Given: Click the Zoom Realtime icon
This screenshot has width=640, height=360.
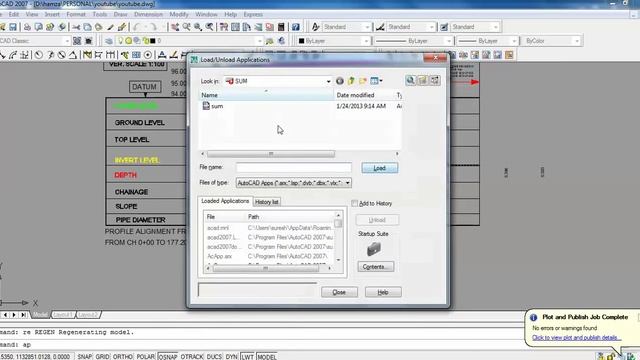Looking at the screenshot, I should click(187, 27).
